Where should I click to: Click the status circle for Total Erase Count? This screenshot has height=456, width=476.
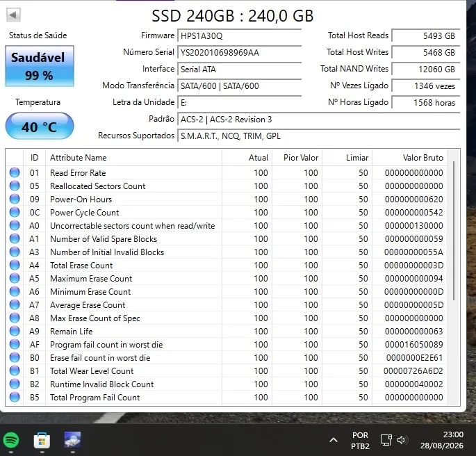15,265
